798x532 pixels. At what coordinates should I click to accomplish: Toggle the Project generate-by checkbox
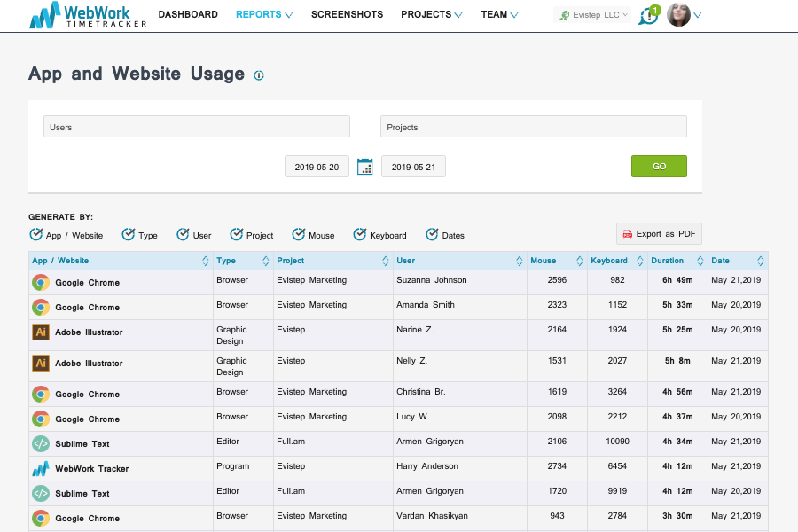click(x=236, y=234)
